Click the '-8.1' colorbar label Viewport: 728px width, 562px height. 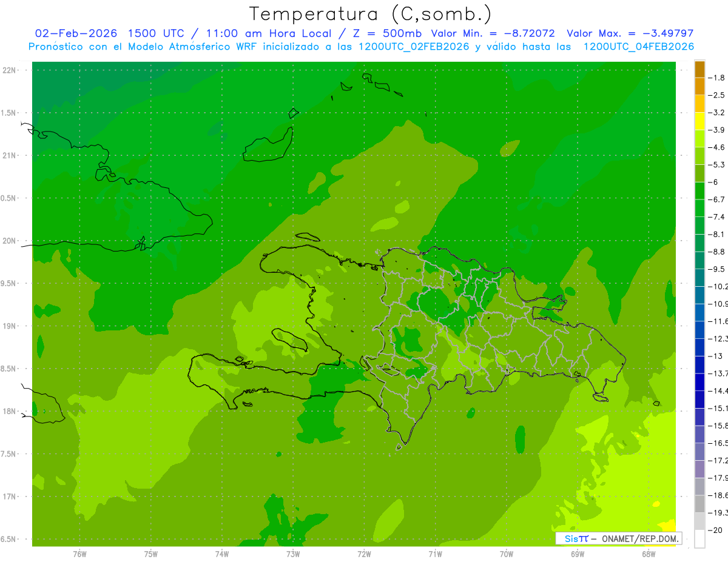[716, 234]
